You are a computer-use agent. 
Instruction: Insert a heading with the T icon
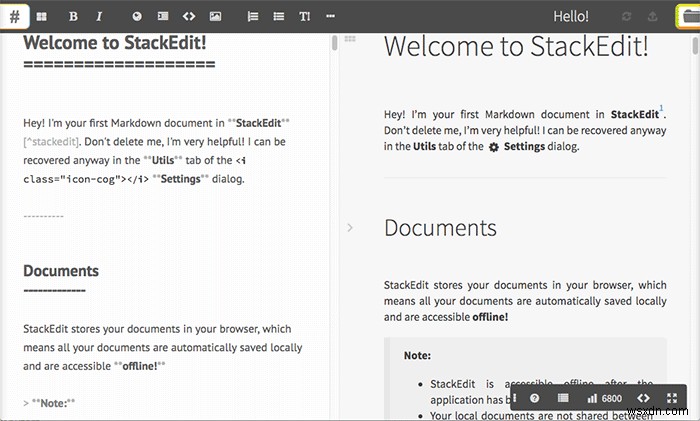304,17
